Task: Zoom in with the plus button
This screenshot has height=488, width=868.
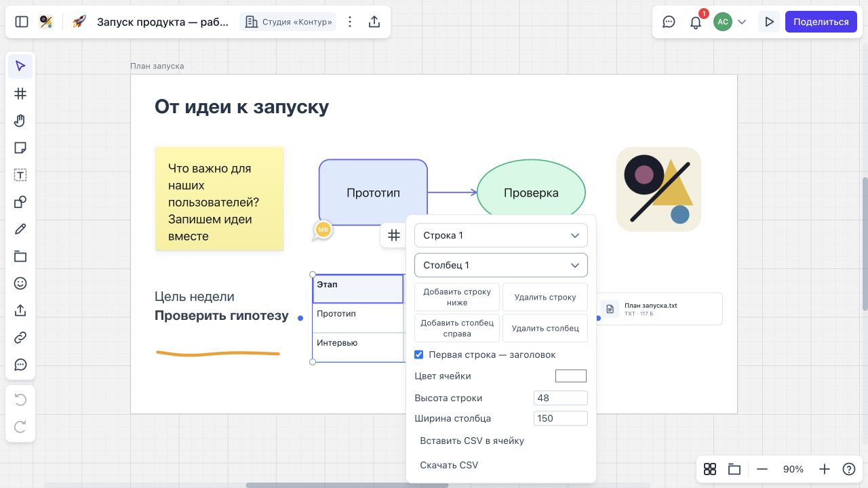Action: coord(825,469)
